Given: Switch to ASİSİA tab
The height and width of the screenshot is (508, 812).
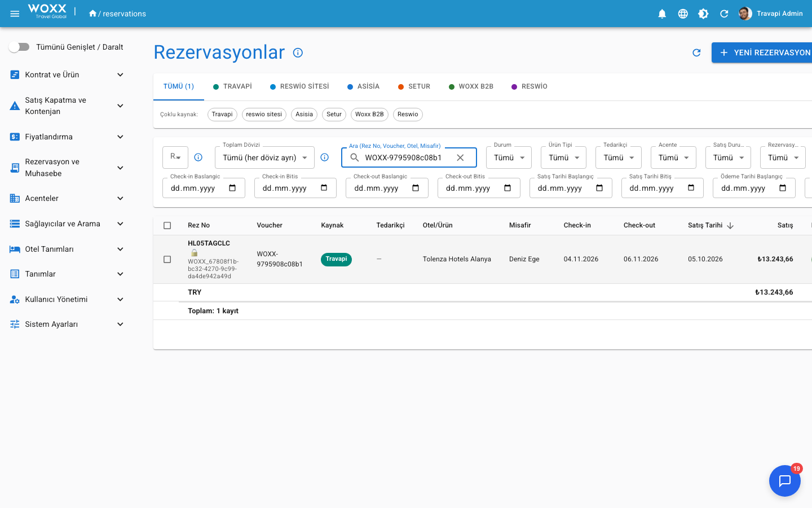Looking at the screenshot, I should [363, 86].
